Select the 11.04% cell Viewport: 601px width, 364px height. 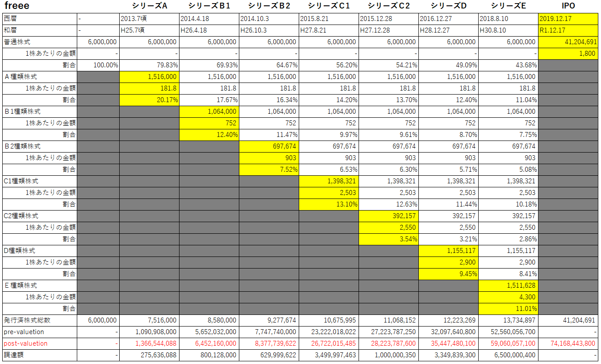(x=508, y=100)
